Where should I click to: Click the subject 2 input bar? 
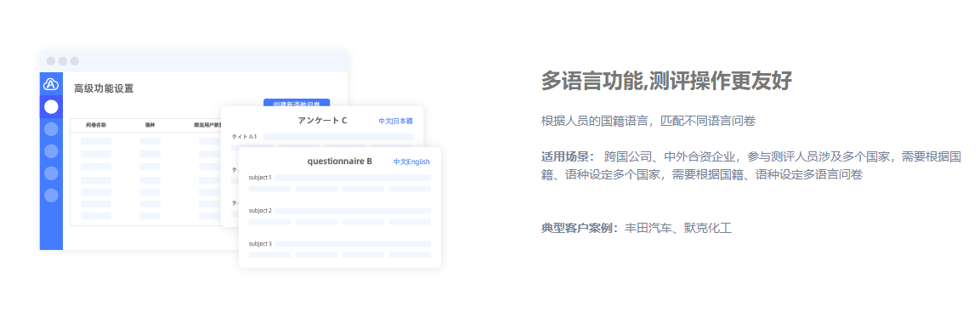pos(353,211)
